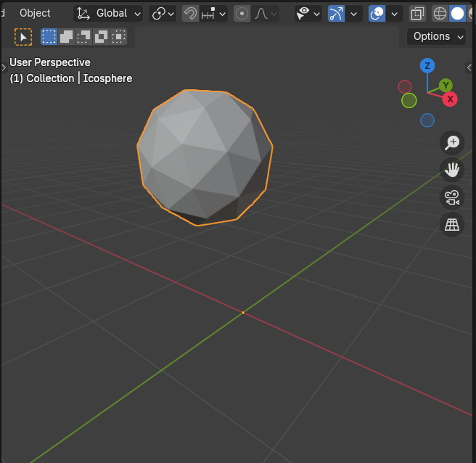Open the snapping options dropdown

click(x=214, y=13)
